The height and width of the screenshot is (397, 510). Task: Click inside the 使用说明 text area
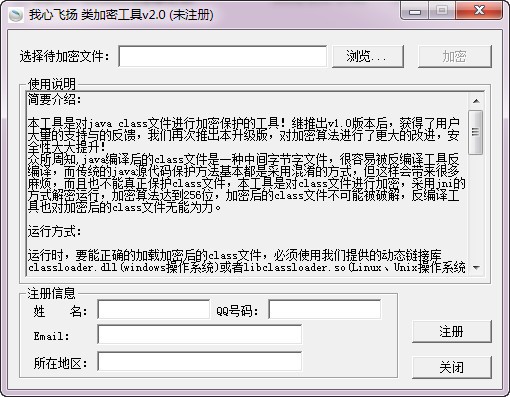(x=247, y=184)
